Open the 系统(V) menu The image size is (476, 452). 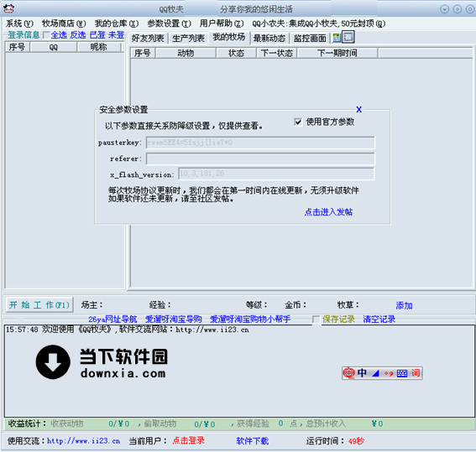click(19, 23)
